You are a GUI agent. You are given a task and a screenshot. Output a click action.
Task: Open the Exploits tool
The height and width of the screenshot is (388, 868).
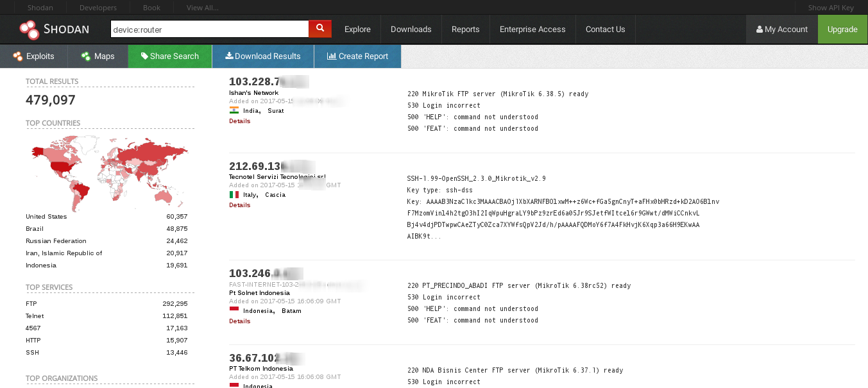(33, 56)
